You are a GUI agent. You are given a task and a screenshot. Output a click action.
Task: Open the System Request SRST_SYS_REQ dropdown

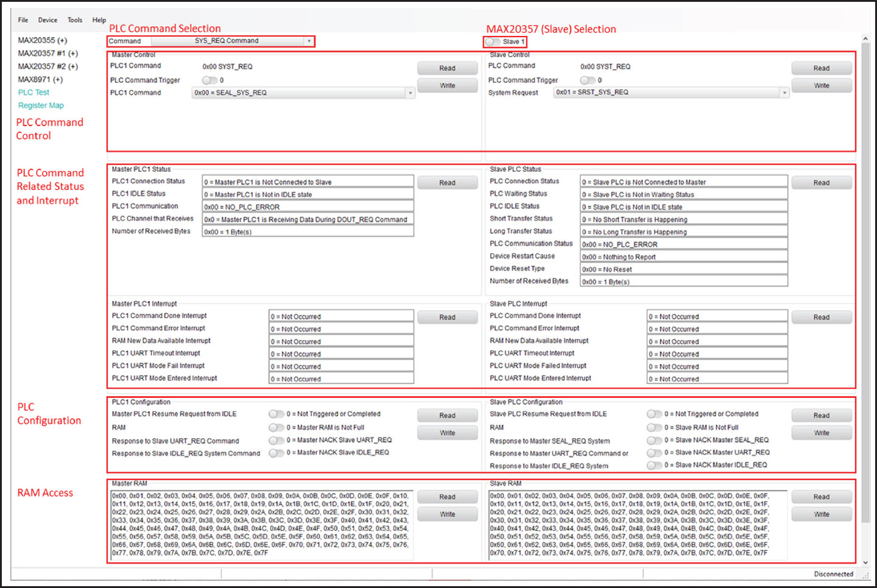[x=784, y=93]
